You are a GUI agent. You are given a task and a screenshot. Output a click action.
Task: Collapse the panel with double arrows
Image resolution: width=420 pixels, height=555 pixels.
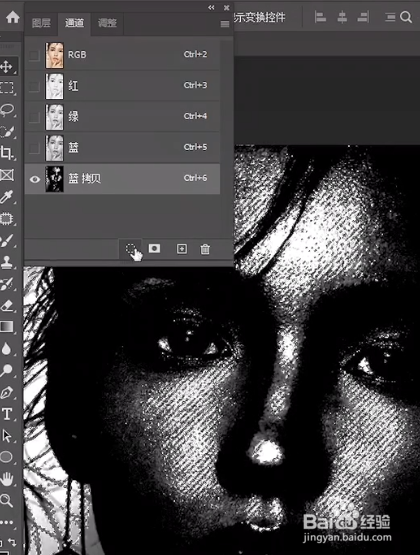pos(211,7)
